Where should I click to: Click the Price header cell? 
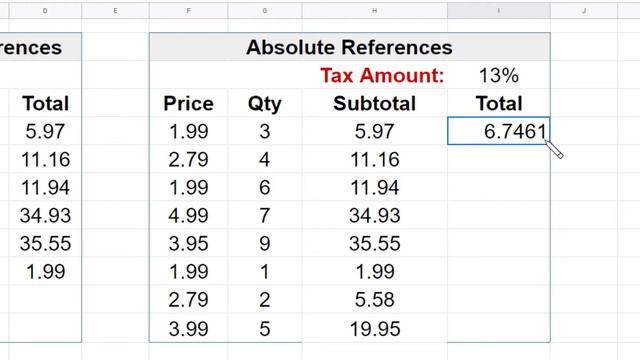(x=188, y=103)
